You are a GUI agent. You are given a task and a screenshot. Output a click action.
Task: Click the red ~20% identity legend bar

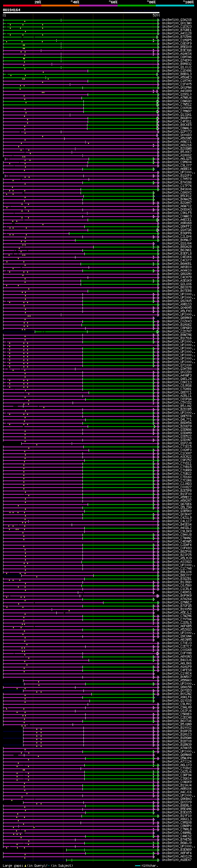tap(22, 6)
